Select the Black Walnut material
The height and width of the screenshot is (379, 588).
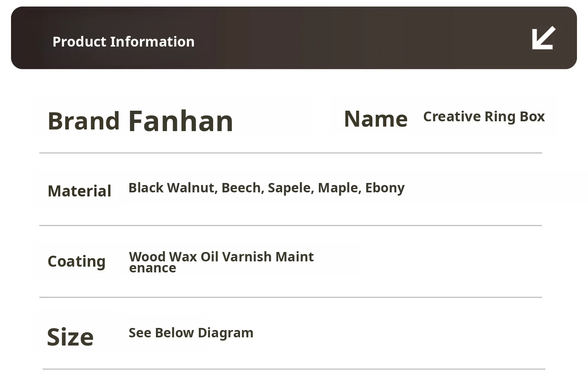pos(173,188)
